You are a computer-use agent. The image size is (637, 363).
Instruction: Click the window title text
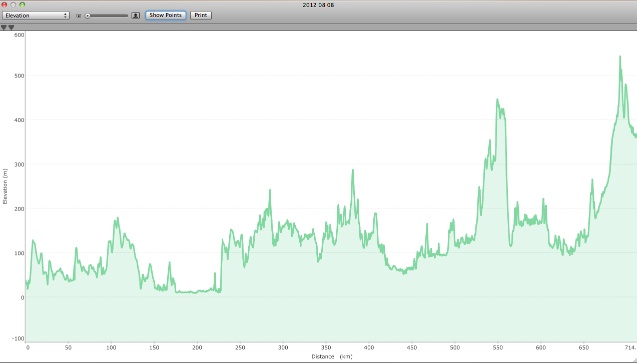click(x=318, y=5)
